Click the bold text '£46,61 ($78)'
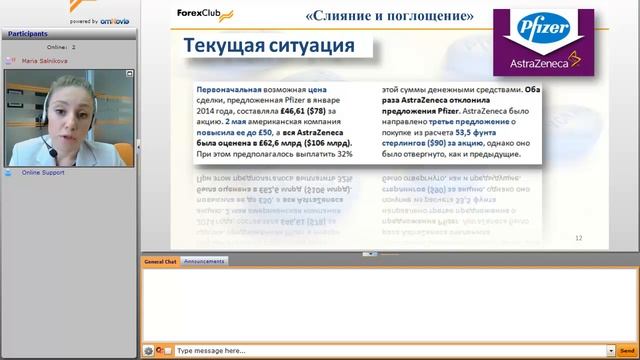The width and height of the screenshot is (640, 360). 303,111
